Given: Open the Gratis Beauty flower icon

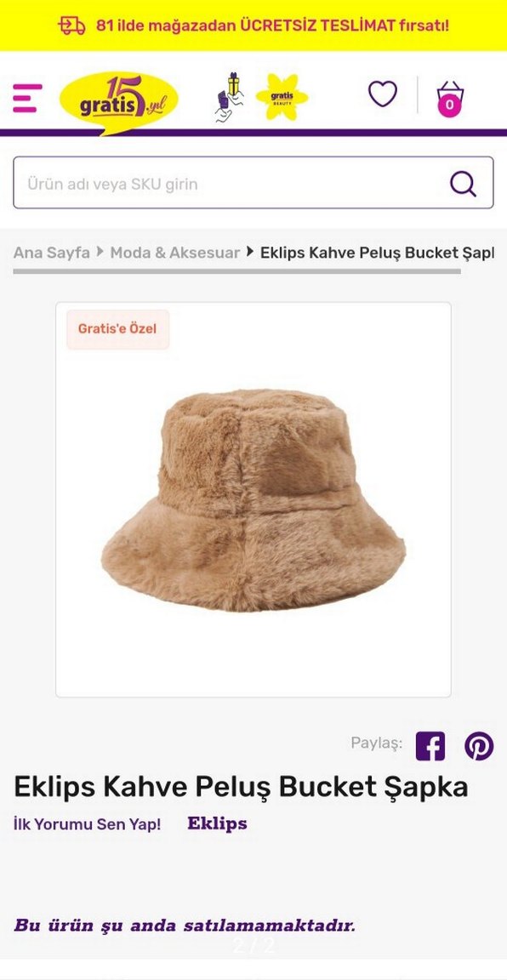Looking at the screenshot, I should [x=282, y=97].
